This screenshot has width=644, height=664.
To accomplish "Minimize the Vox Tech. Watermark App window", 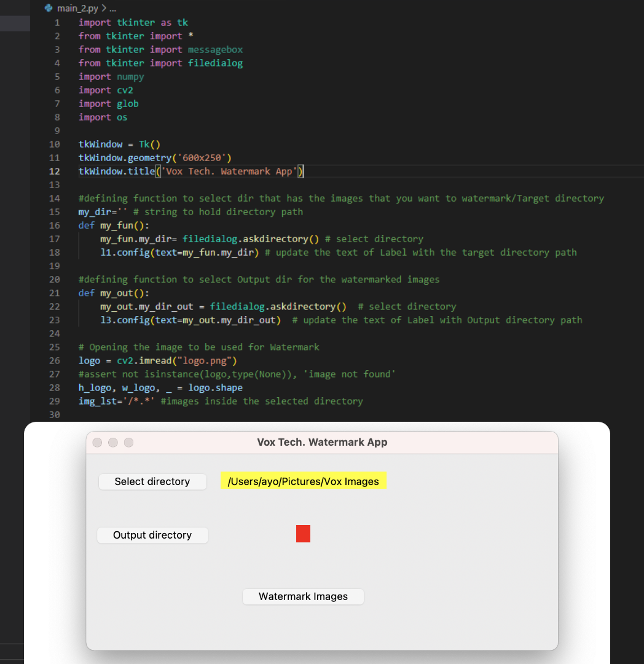I will tap(113, 443).
